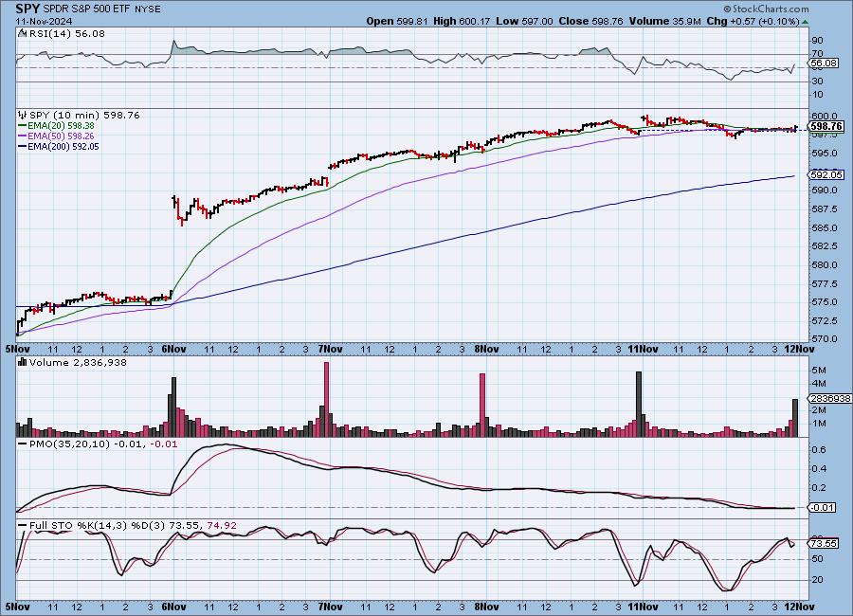Open the StockCharts.com copyright link
This screenshot has height=616, width=853.
coord(766,9)
